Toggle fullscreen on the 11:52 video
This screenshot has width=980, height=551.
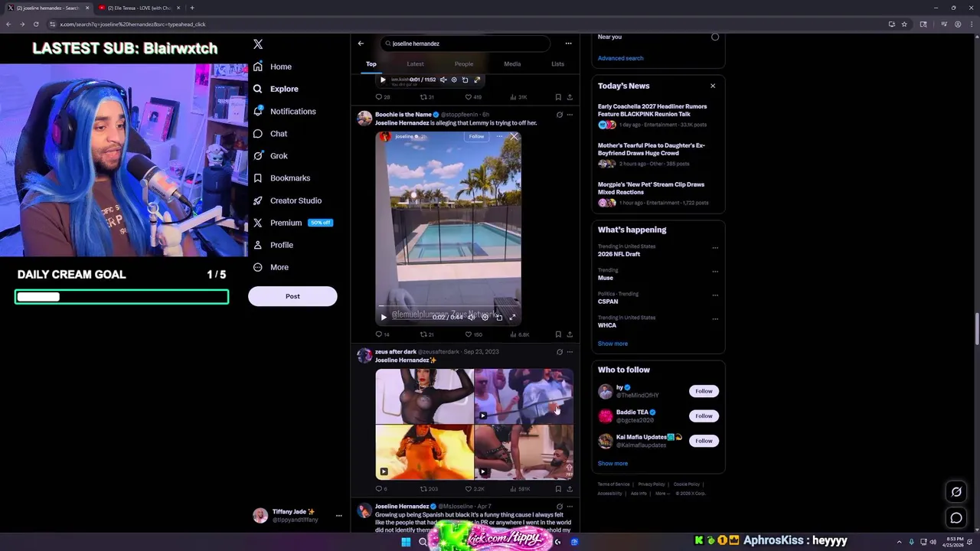pos(477,80)
